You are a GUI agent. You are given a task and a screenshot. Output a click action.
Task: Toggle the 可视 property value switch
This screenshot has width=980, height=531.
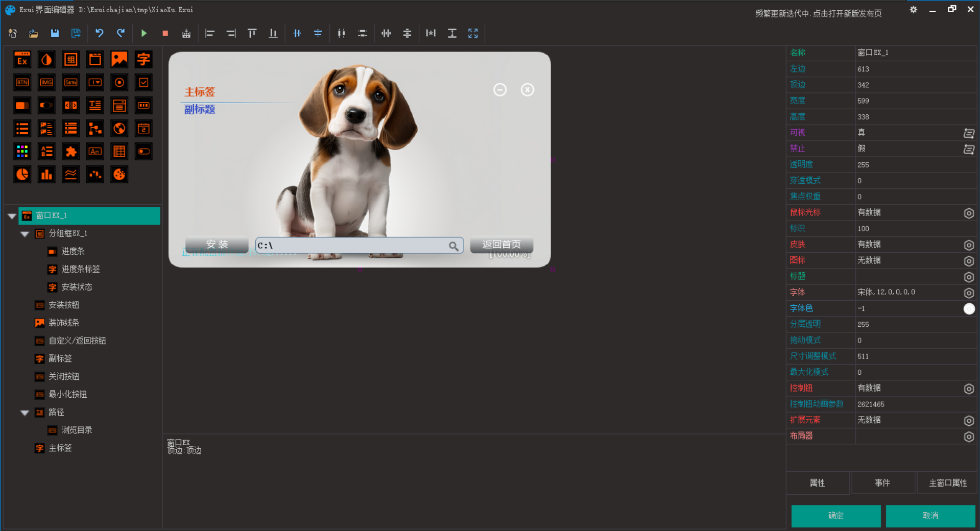(968, 133)
